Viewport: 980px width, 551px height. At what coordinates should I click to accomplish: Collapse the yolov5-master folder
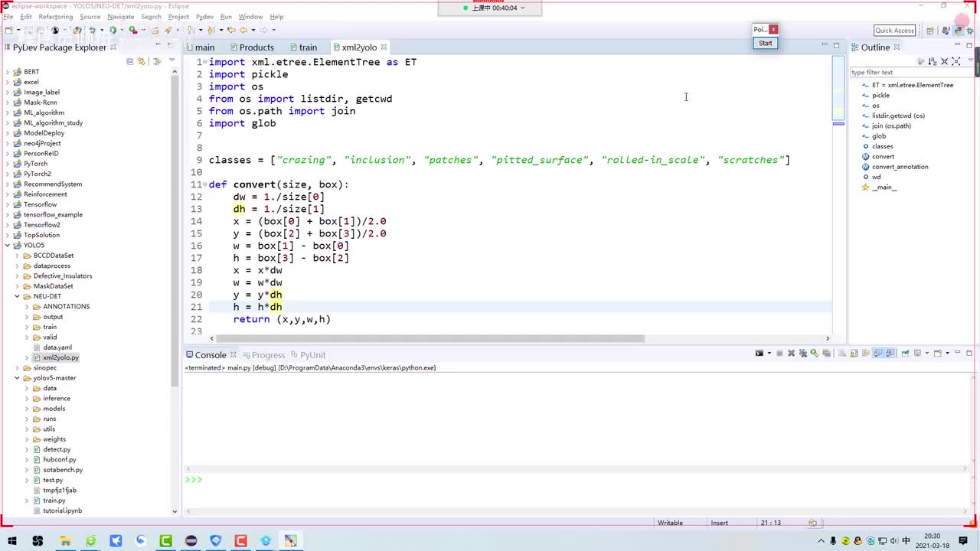tap(17, 378)
